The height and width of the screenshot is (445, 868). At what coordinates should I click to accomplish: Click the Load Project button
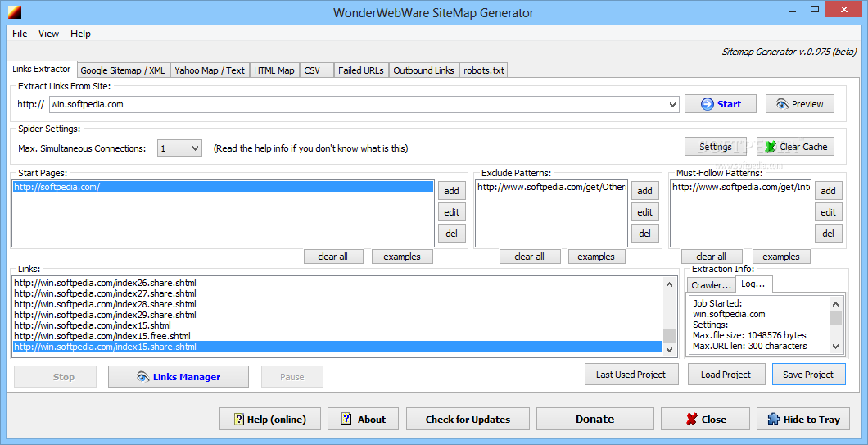point(726,375)
